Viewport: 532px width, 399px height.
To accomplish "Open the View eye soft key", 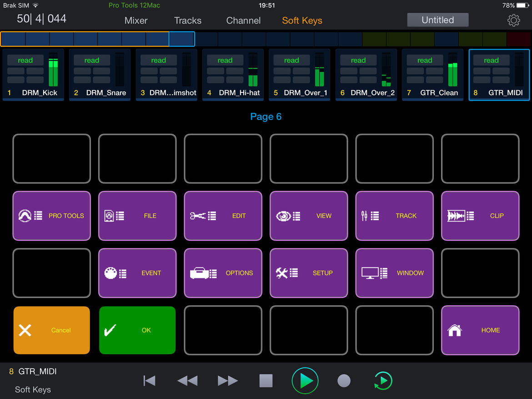I will click(x=308, y=216).
